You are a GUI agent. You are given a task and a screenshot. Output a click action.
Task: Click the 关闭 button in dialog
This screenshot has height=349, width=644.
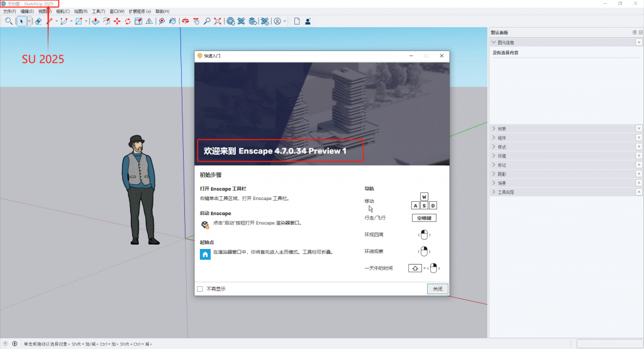coord(438,289)
